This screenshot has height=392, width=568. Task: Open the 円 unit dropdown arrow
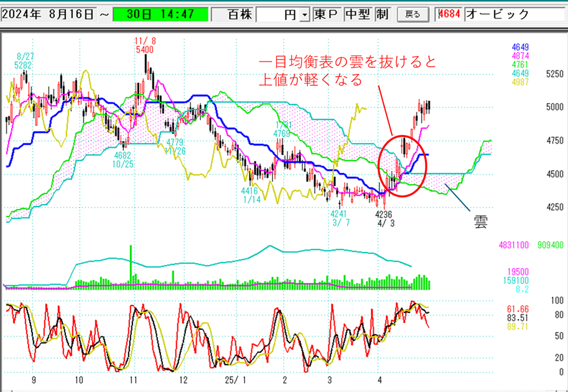click(304, 14)
